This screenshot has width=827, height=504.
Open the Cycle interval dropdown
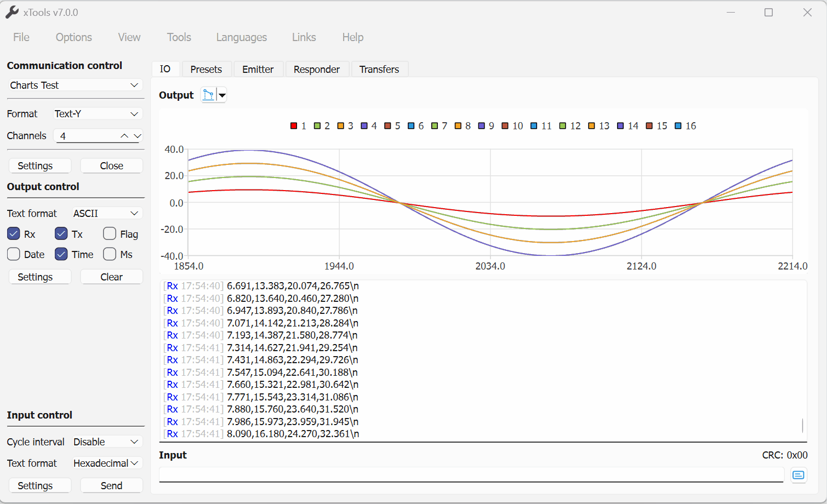(x=107, y=442)
